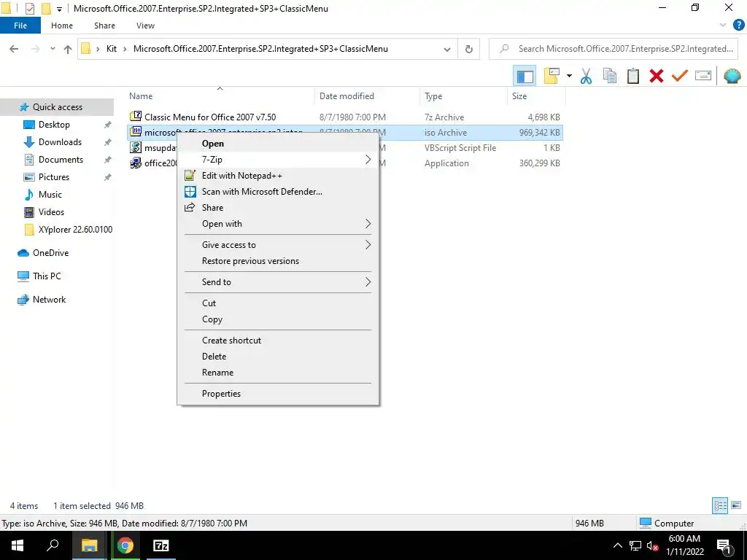The width and height of the screenshot is (747, 560).
Task: Click the Copy toolbar icon
Action: tap(610, 76)
